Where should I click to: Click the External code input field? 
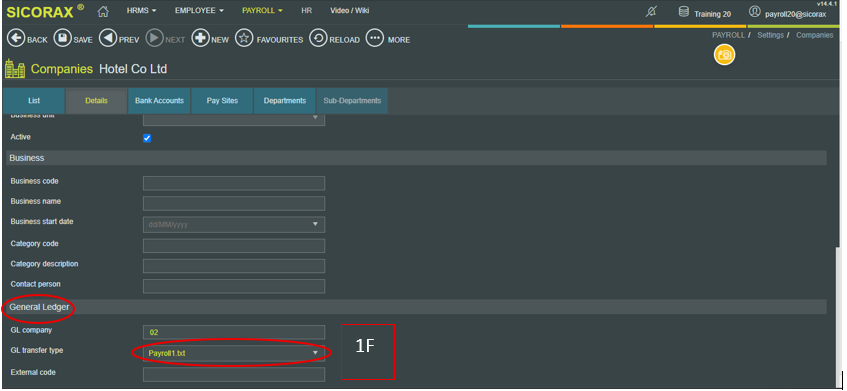coord(234,374)
